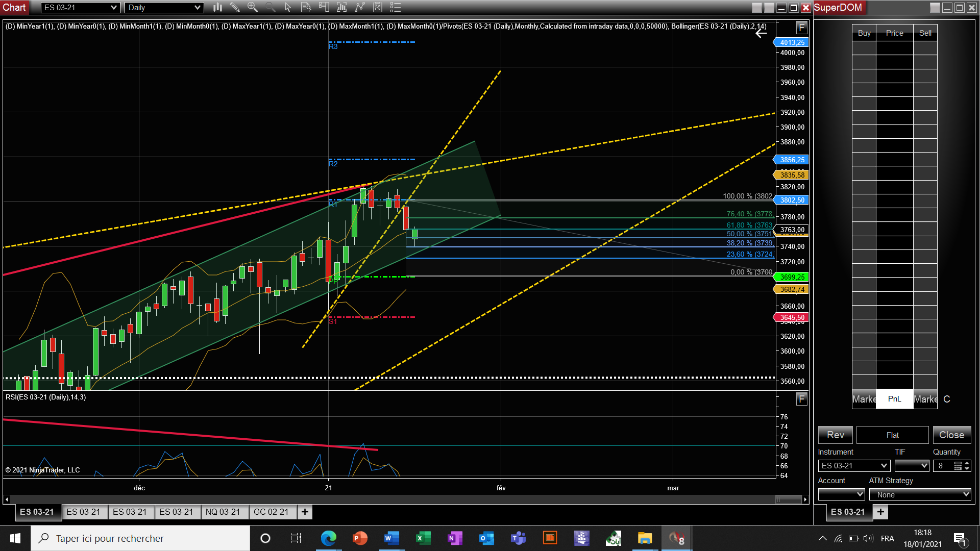Open the Drawing Tools pencil menu

(x=234, y=7)
